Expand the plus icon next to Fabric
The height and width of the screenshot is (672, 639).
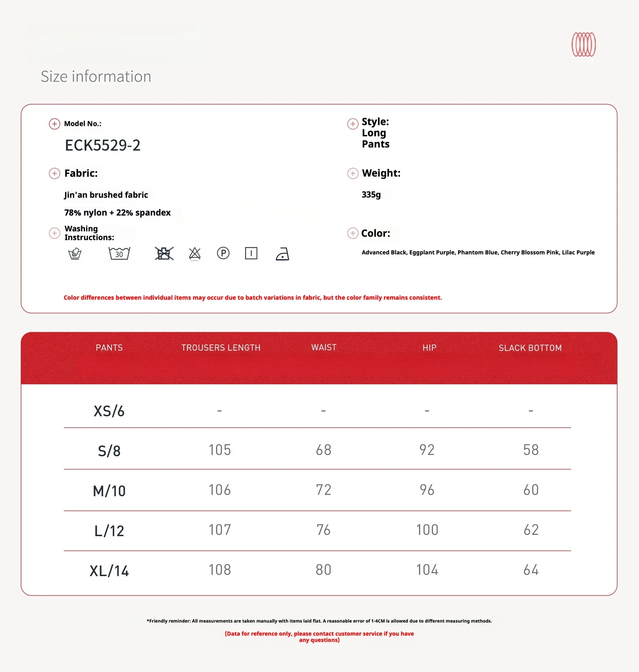click(x=54, y=174)
